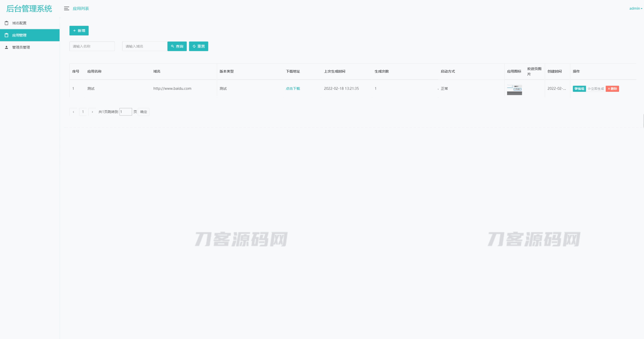Focus the 请输入名称 name input field
644x339 pixels.
[92, 46]
